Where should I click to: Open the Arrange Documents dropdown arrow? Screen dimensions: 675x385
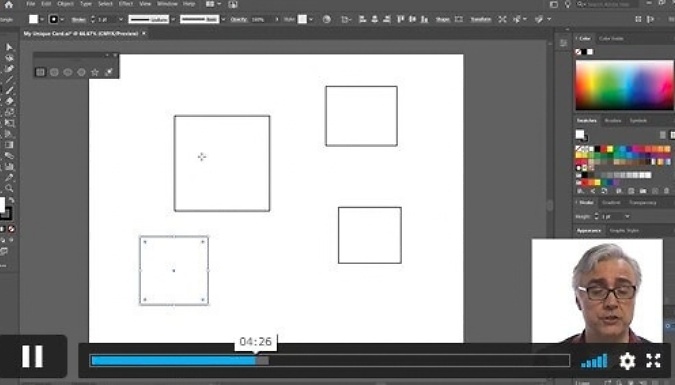(x=219, y=4)
